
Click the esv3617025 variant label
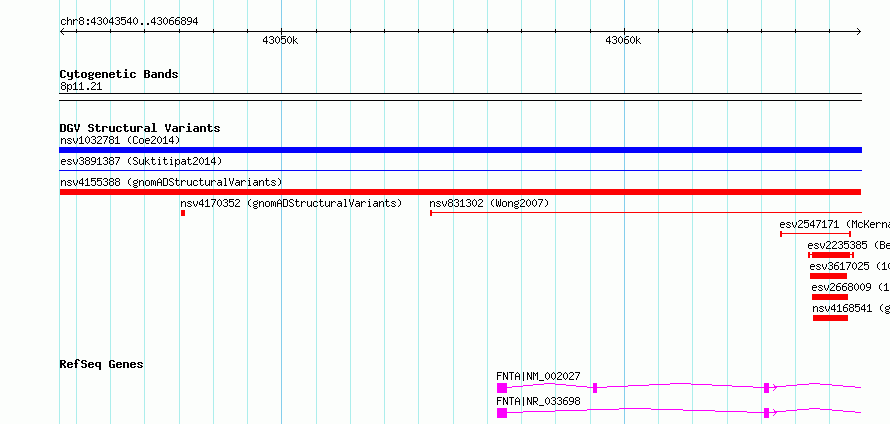pos(850,266)
